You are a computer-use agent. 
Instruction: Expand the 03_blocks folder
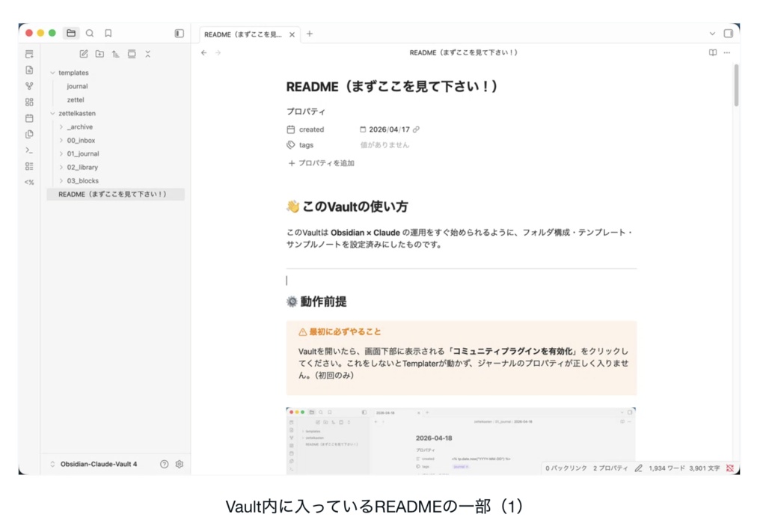point(61,181)
